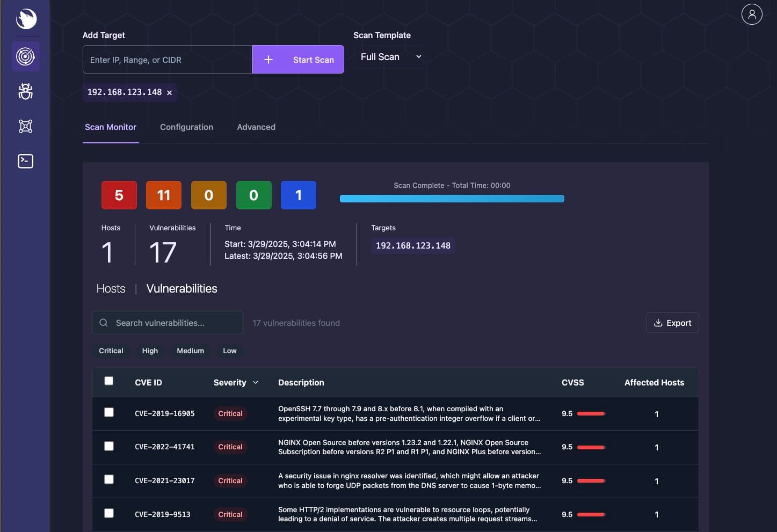Image resolution: width=777 pixels, height=532 pixels.
Task: Toggle the Severity column sort chevron
Action: 255,383
